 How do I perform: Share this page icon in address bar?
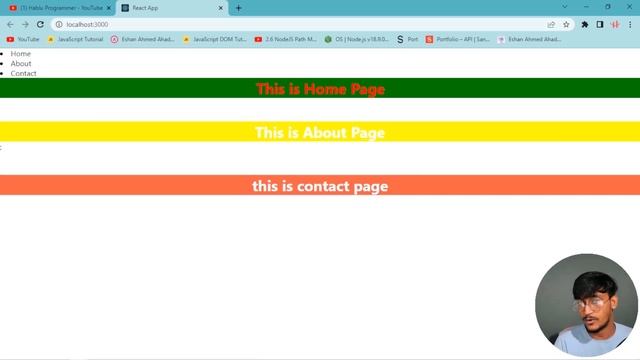551,24
